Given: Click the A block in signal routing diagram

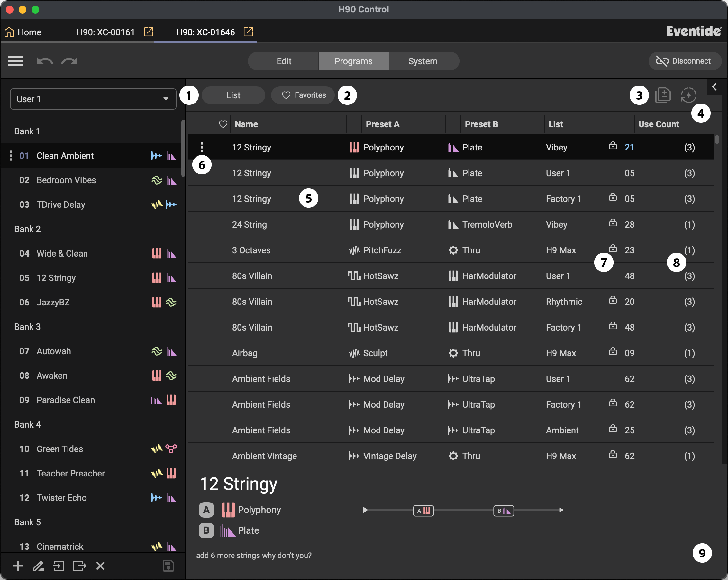Looking at the screenshot, I should 423,511.
